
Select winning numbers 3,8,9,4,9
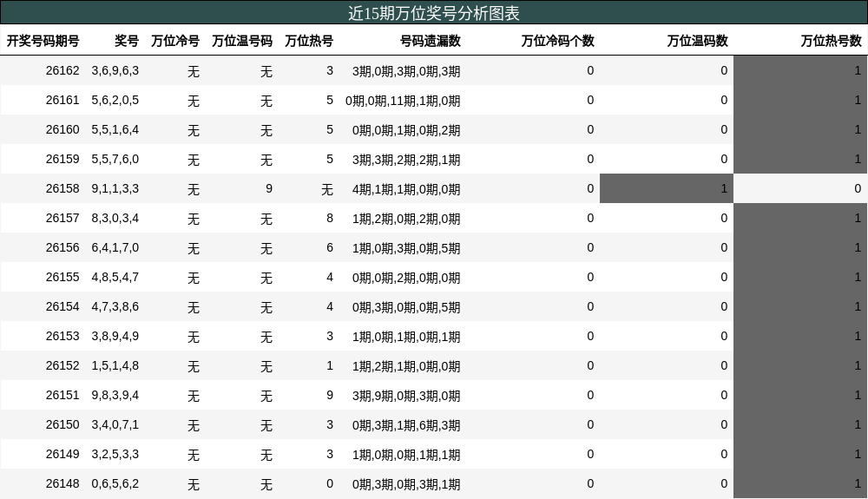tap(115, 337)
